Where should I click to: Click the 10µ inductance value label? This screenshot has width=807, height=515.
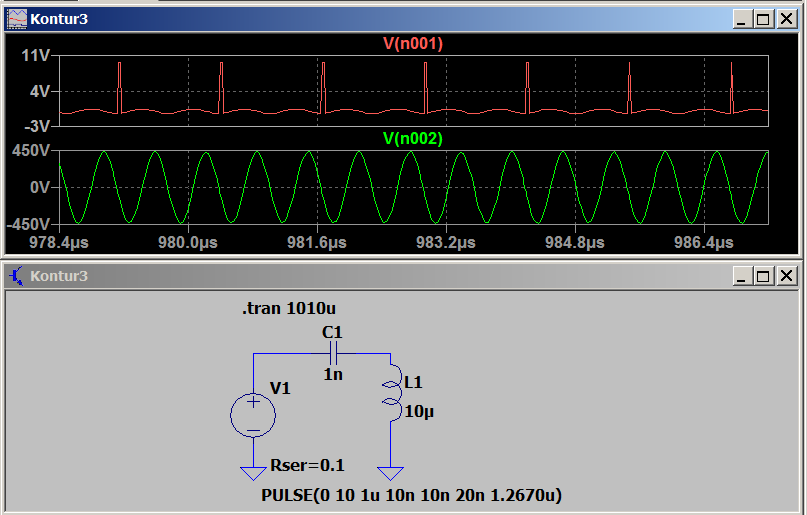(419, 410)
